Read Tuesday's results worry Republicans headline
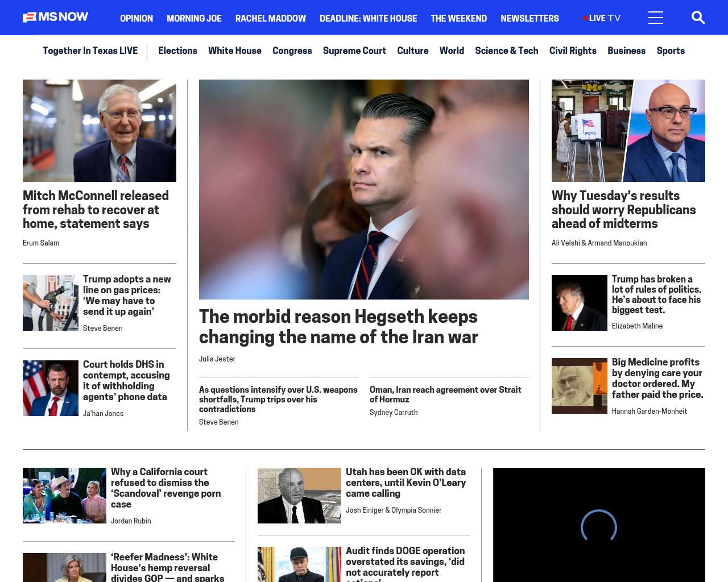Image resolution: width=728 pixels, height=582 pixels. 624,210
